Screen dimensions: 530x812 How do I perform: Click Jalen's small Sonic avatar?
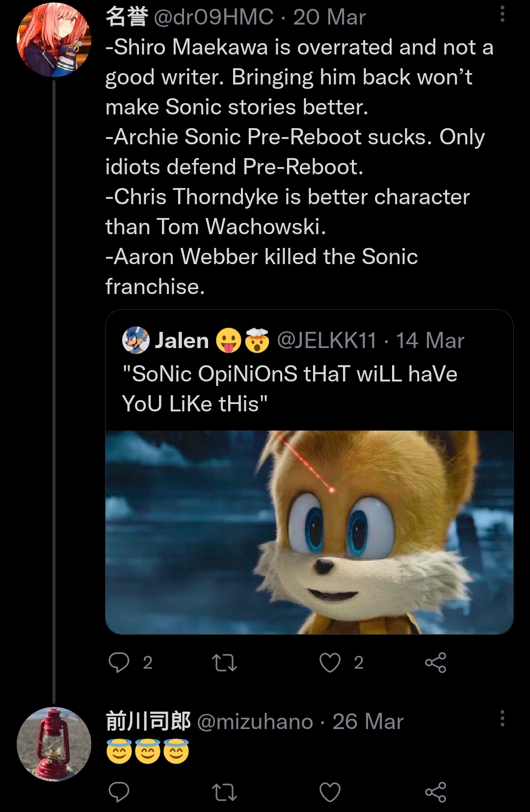135,340
